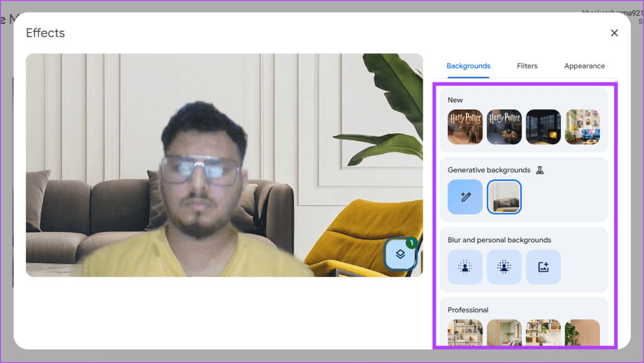Viewport: 644px width, 363px height.
Task: Choose the dark room with fireplace background
Action: tap(543, 127)
